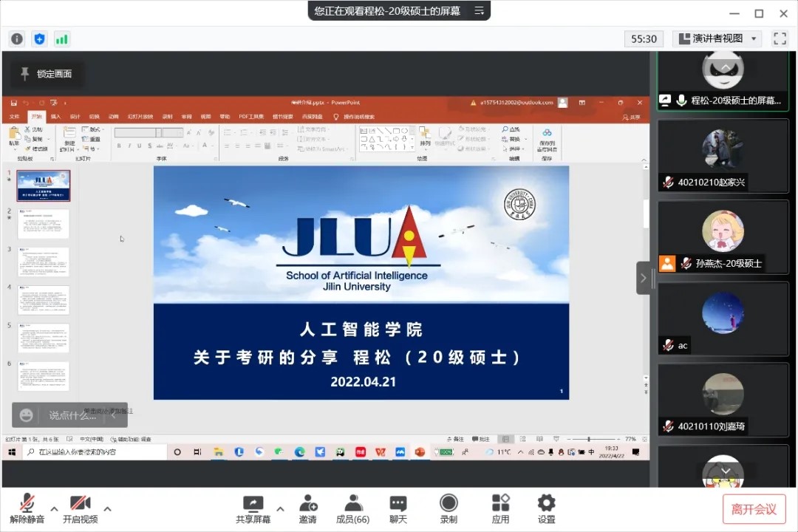This screenshot has height=532, width=798.
Task: Open screen-sharing options menu in top banner
Action: (479, 11)
